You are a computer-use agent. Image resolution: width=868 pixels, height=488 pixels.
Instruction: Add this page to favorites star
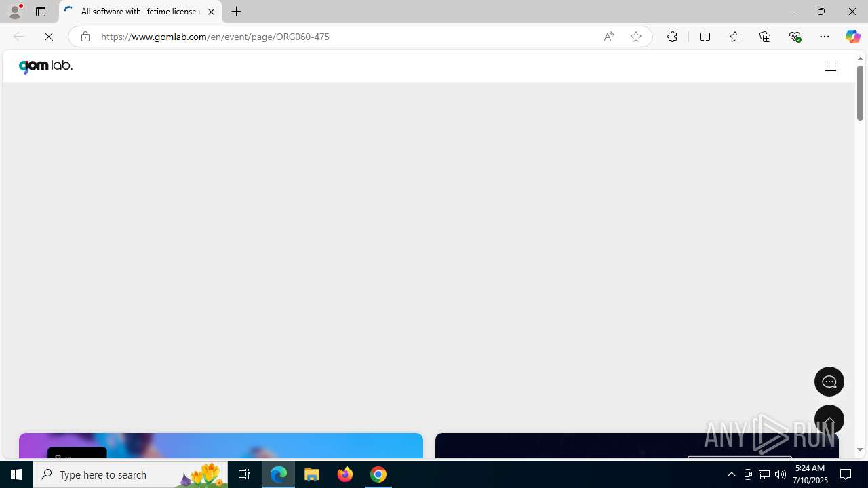(x=636, y=37)
